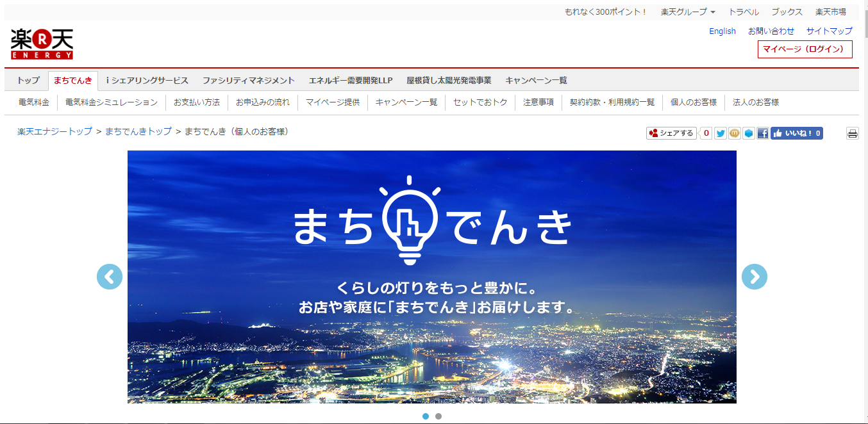Open the トップ tab
Viewport: 868px width, 424px height.
(28, 81)
